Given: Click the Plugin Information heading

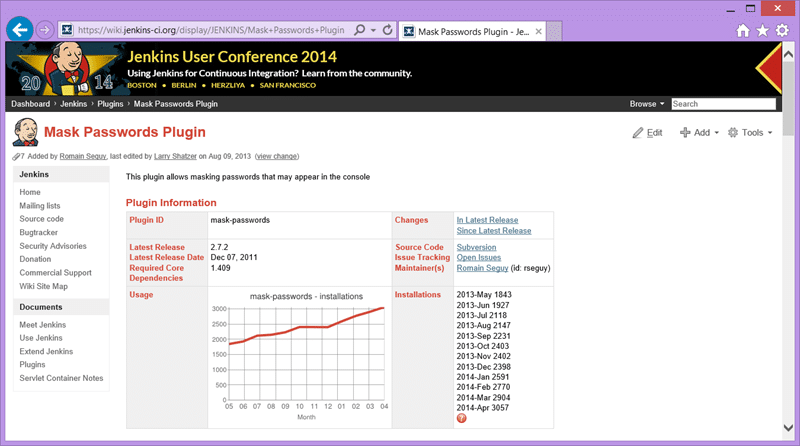Looking at the screenshot, I should click(x=171, y=203).
